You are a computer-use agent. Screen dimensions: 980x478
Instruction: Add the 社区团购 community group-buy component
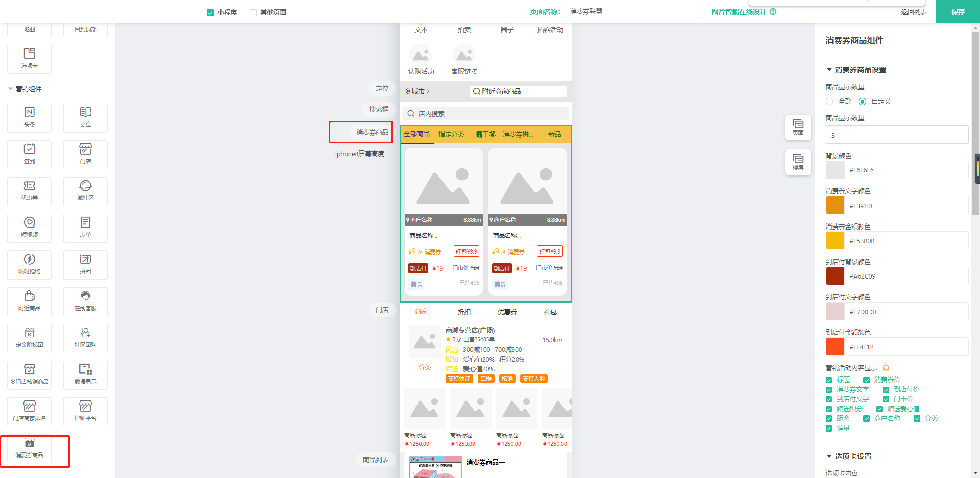(85, 338)
